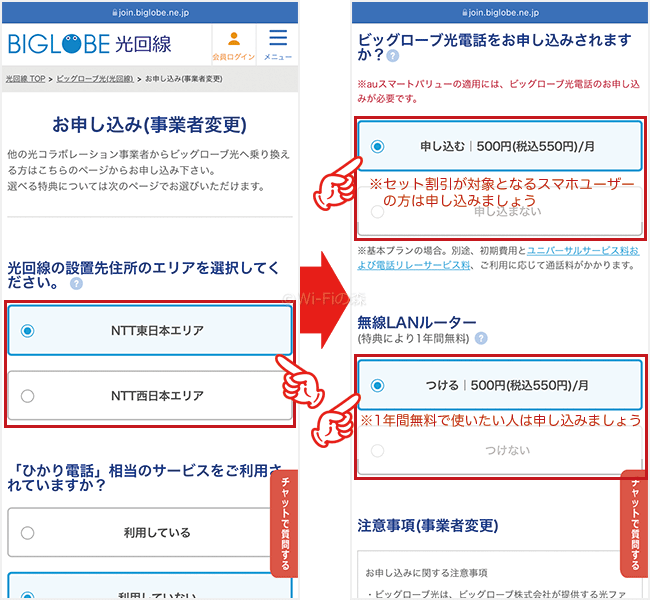
Task: Open member login person icon
Action: 234,39
